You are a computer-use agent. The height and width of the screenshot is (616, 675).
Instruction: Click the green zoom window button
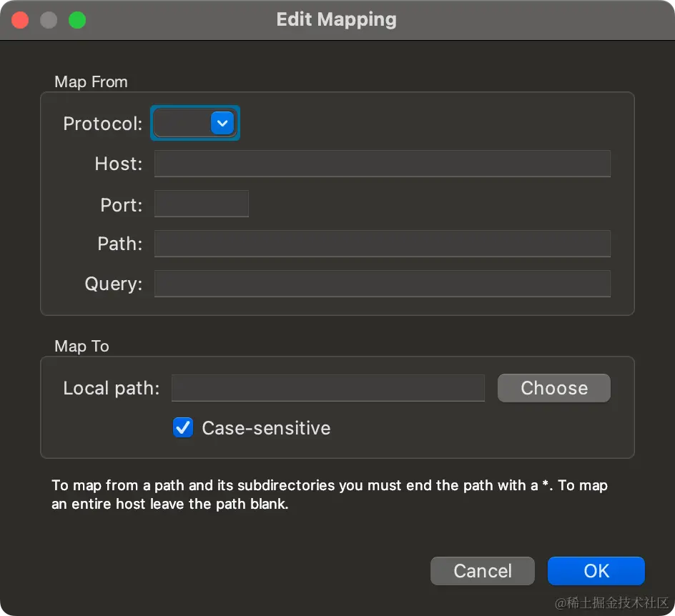point(77,20)
